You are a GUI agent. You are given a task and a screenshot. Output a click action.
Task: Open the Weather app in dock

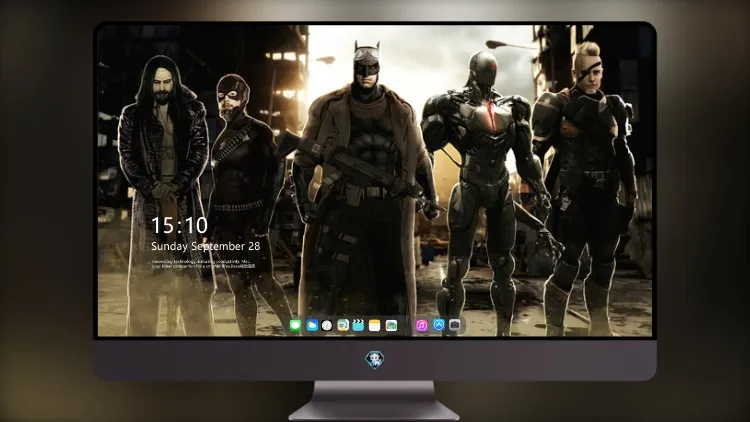coord(312,325)
